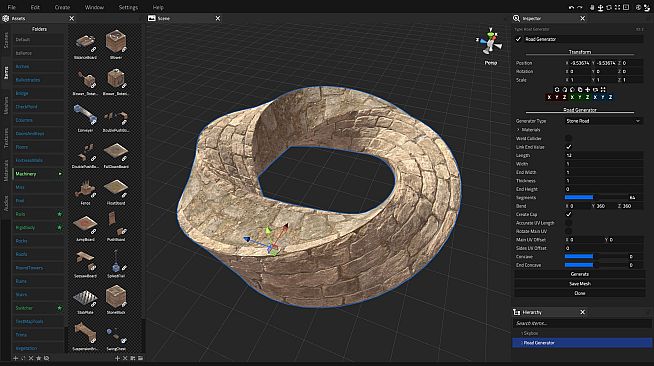Expand the Materials section
Screen dimensions: 654x366
click(x=518, y=130)
